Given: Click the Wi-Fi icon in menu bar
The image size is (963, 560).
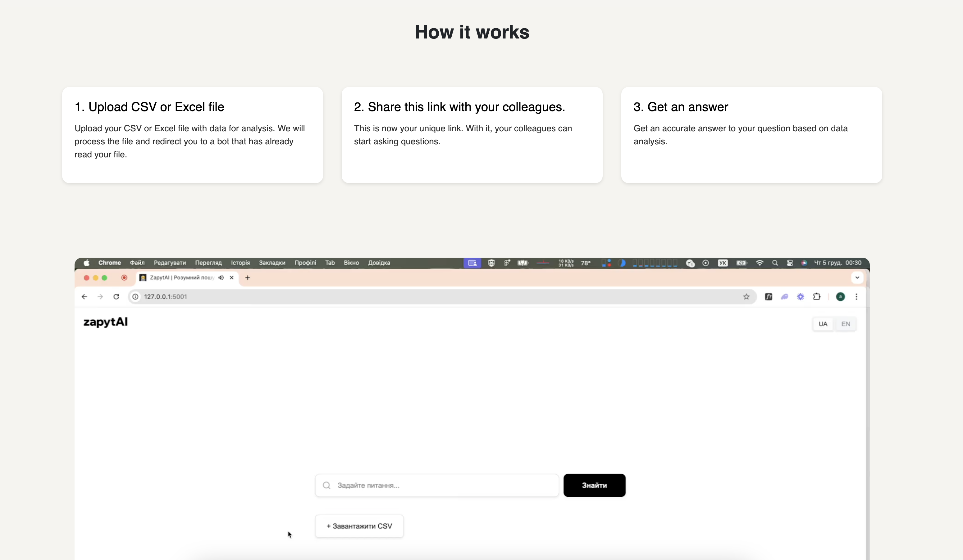Looking at the screenshot, I should pos(760,263).
